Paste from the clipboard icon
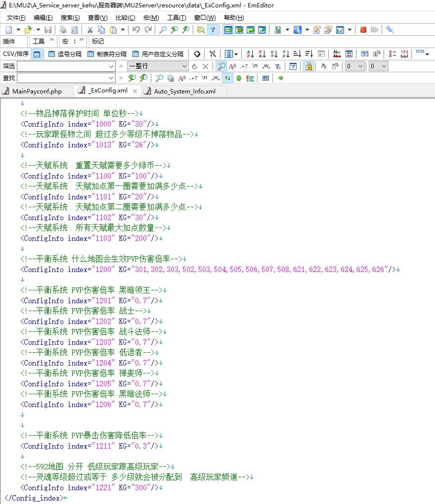435x504 pixels. pyautogui.click(x=113, y=30)
